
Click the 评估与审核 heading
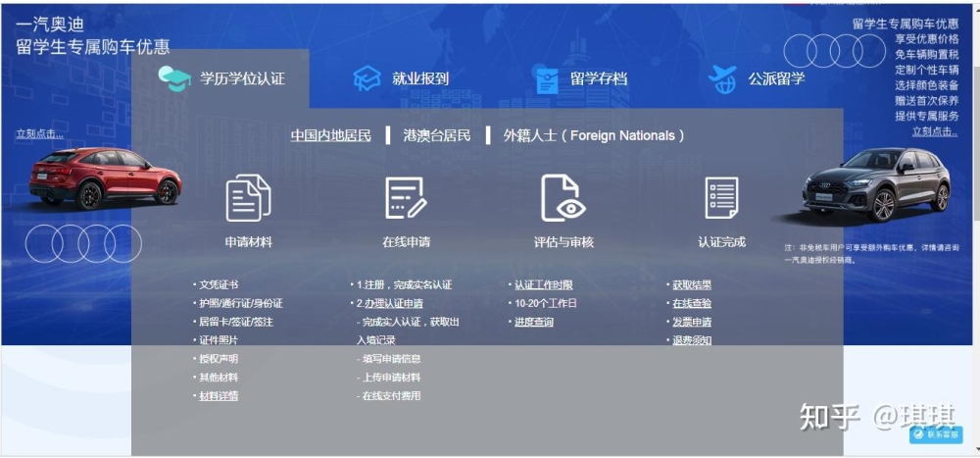tap(563, 242)
